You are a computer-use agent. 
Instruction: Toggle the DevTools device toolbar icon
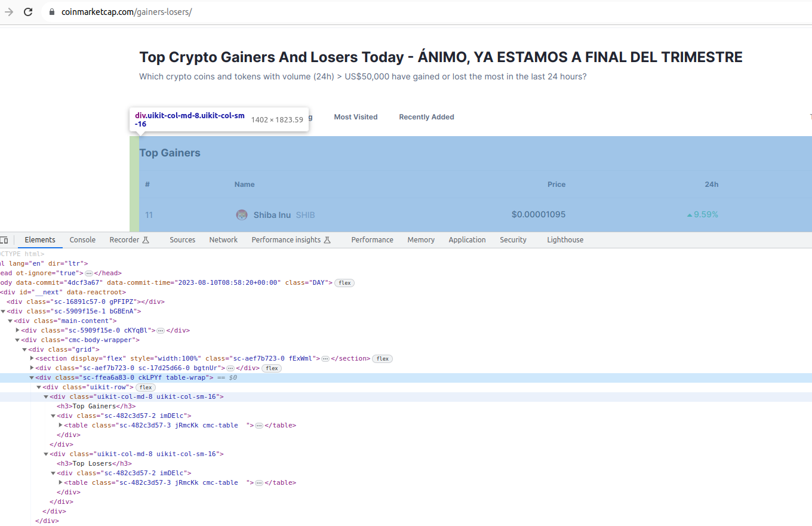point(4,240)
